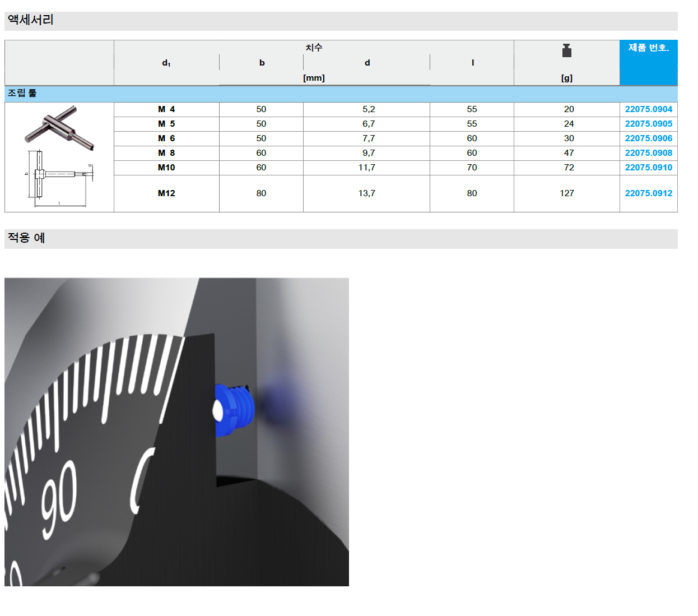The width and height of the screenshot is (698, 616).
Task: Click d value 6,7 in M5 row
Action: click(x=369, y=124)
